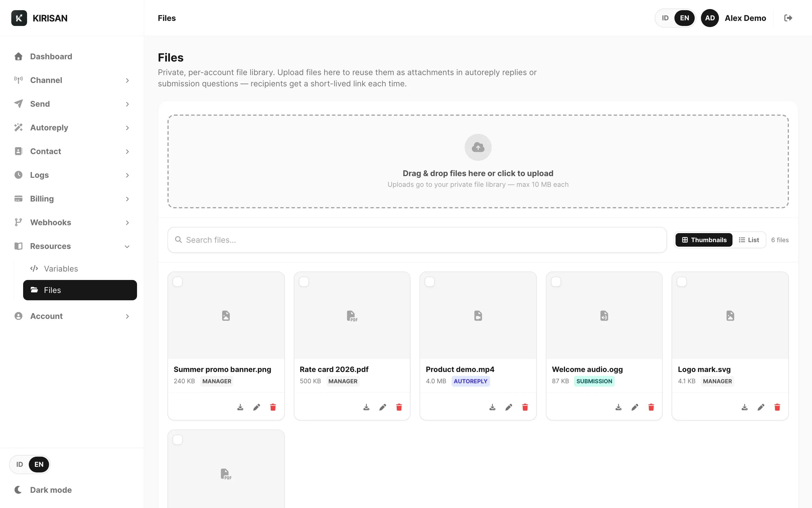Download Product demo.mp4

pos(492,407)
